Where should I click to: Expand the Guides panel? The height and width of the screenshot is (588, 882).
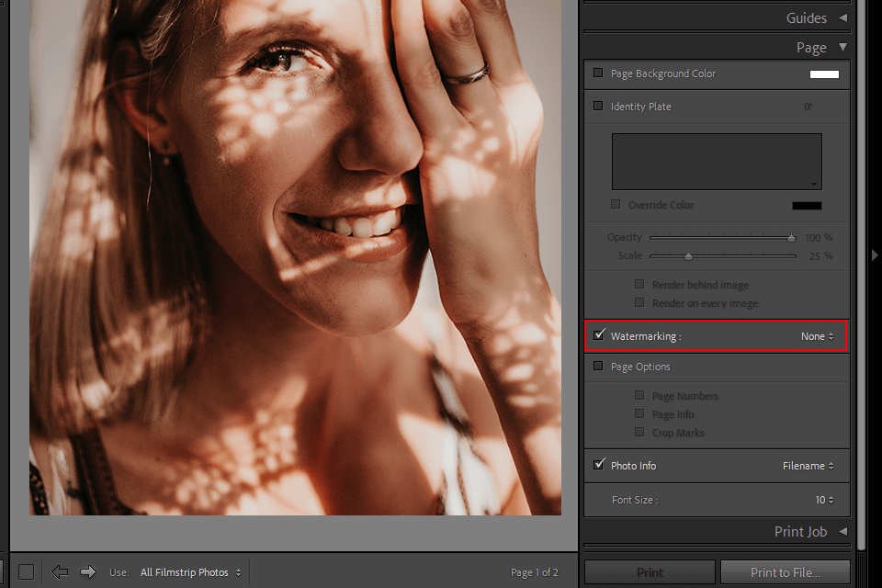pyautogui.click(x=842, y=17)
